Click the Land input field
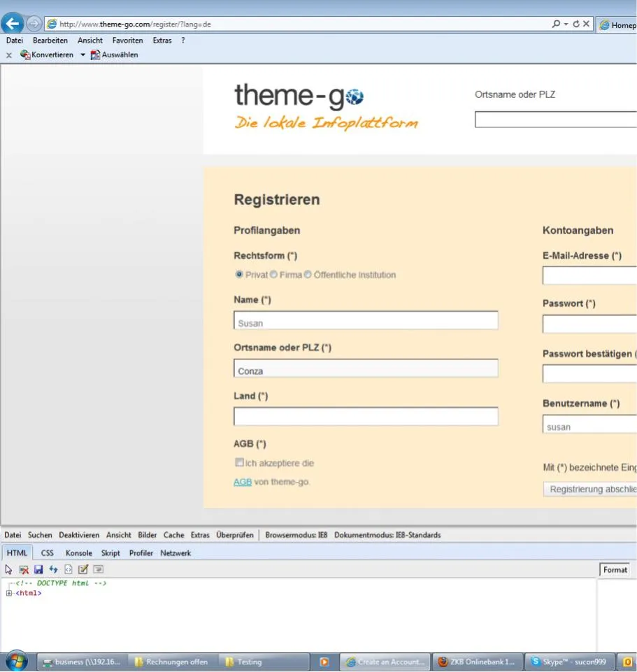This screenshot has width=637, height=672. (x=366, y=416)
